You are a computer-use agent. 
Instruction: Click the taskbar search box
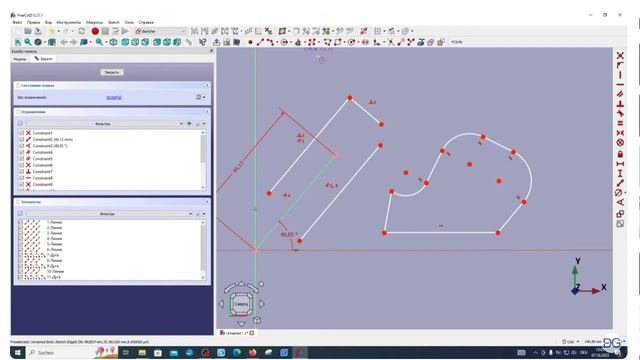pyautogui.click(x=71, y=352)
